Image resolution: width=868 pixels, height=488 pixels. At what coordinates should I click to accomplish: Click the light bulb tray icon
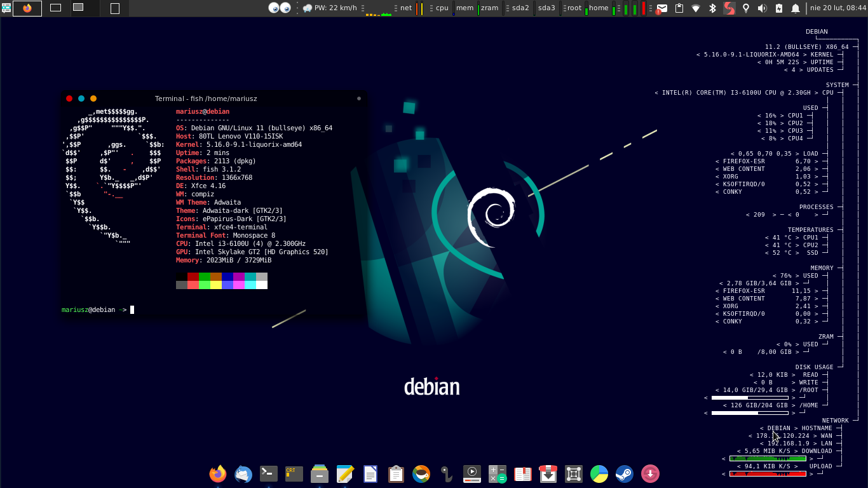pos(746,8)
